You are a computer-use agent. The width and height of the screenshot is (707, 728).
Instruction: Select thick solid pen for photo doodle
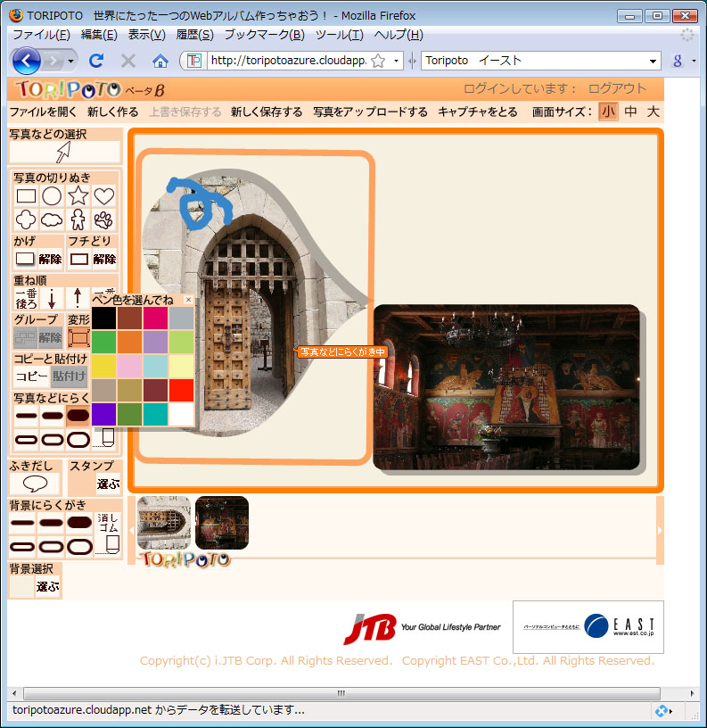point(78,416)
